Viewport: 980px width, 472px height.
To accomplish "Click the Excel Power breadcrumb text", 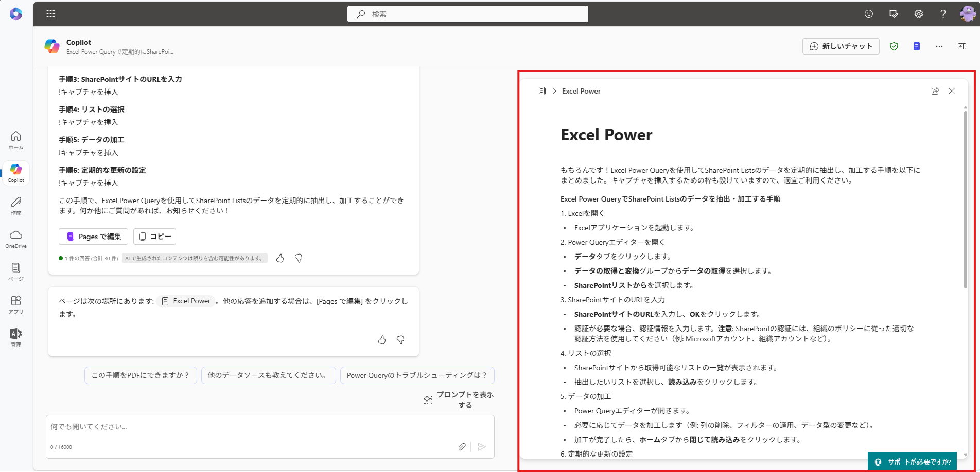I will (x=581, y=91).
